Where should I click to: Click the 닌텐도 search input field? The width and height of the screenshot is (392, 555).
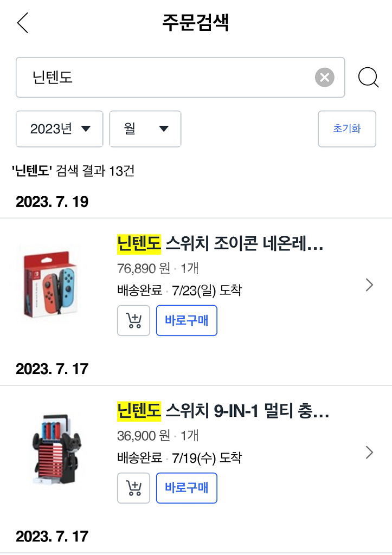pyautogui.click(x=163, y=78)
